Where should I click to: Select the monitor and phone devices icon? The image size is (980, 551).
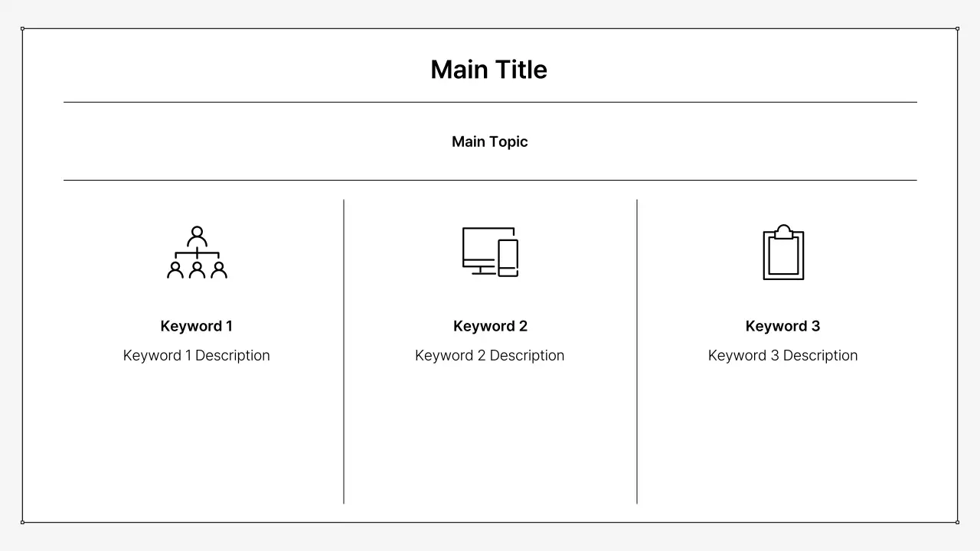[490, 252]
